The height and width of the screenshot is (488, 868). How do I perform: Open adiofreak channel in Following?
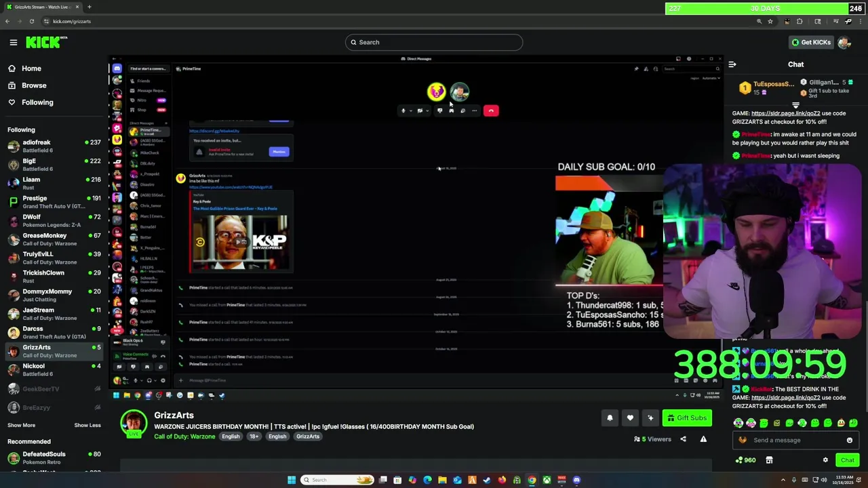point(54,146)
